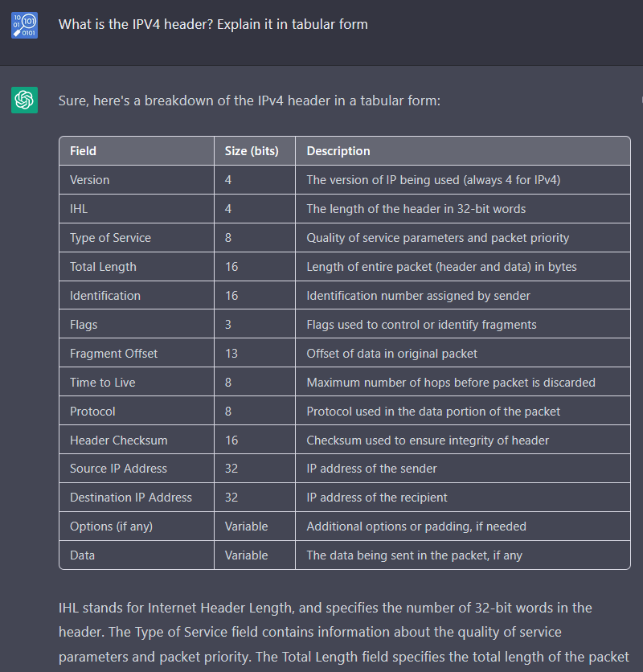643x672 pixels.
Task: Select the "Source IP Address" cell
Action: (x=120, y=469)
